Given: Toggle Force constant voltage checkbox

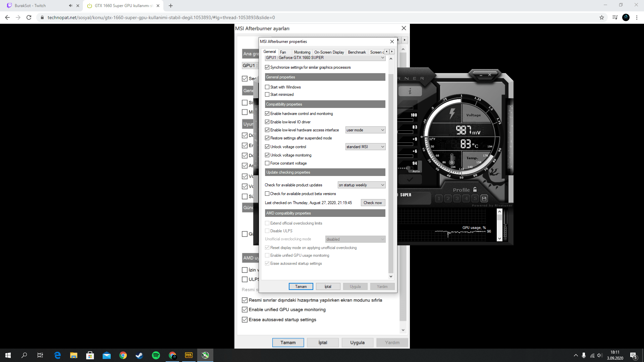Looking at the screenshot, I should pyautogui.click(x=267, y=163).
